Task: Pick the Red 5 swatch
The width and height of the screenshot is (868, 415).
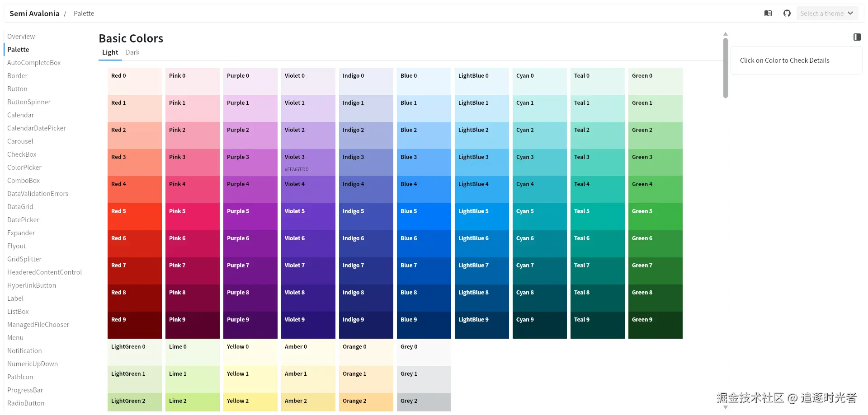Action: click(135, 217)
